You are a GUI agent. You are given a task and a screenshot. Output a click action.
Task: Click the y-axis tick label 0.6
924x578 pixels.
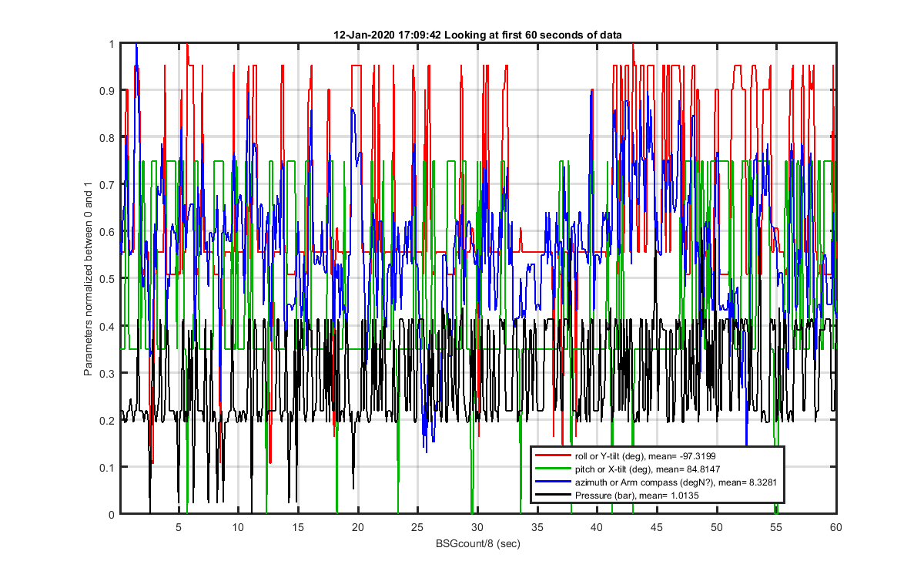[108, 233]
